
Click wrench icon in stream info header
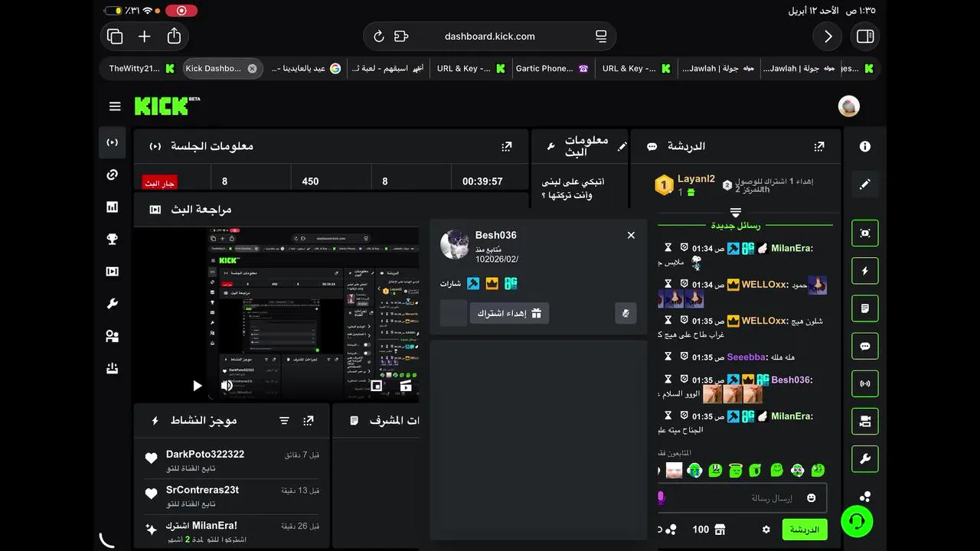click(551, 146)
